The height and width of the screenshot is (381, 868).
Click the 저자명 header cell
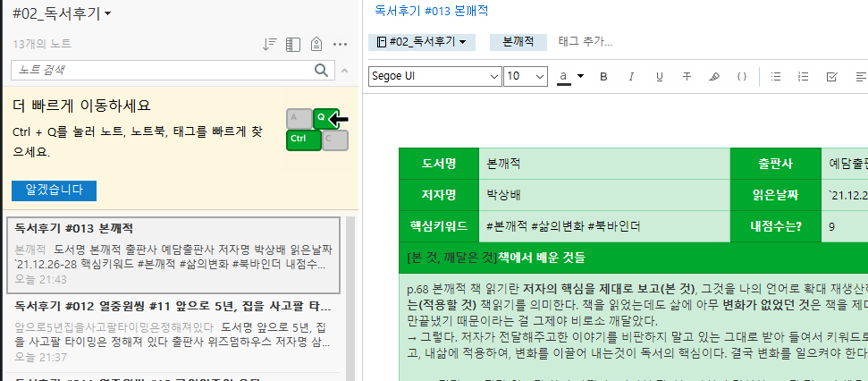tap(439, 195)
